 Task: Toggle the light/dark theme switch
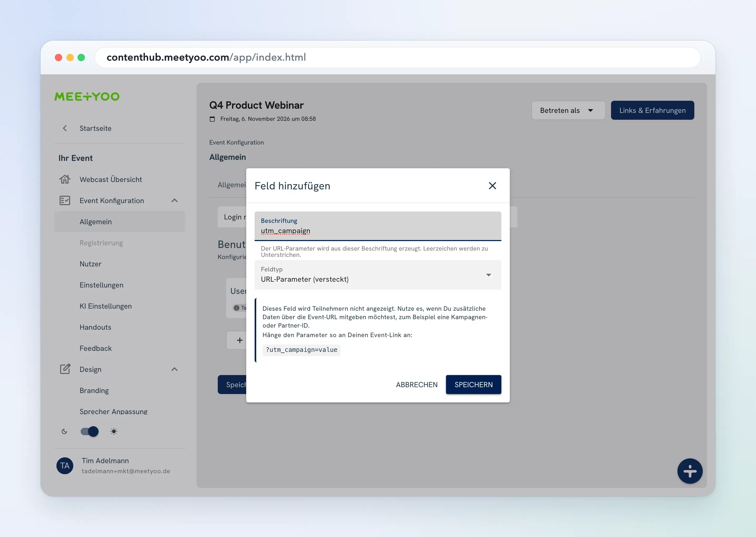point(90,431)
